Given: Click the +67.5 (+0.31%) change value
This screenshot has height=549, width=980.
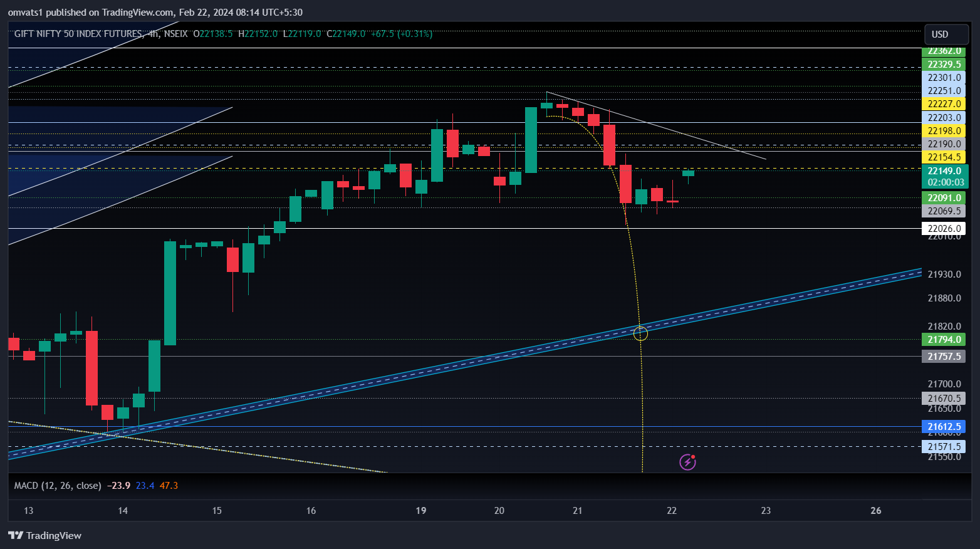Looking at the screenshot, I should [402, 34].
